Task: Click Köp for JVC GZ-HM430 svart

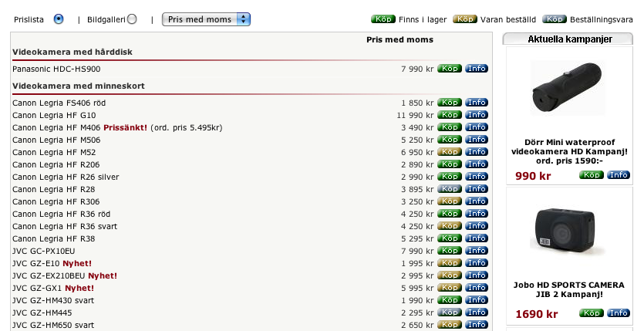Action: (450, 299)
